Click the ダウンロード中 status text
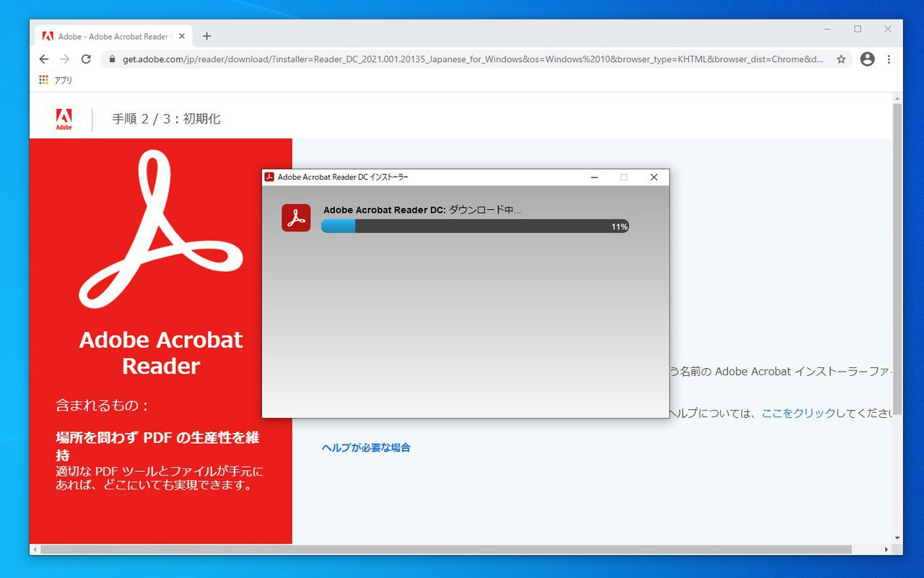Image resolution: width=924 pixels, height=578 pixels. click(484, 210)
